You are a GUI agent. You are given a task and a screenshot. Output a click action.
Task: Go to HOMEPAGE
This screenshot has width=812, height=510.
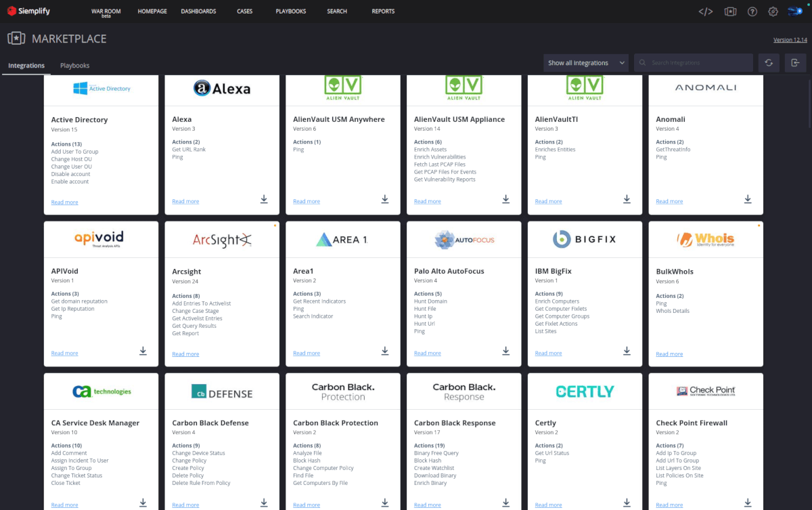point(152,12)
